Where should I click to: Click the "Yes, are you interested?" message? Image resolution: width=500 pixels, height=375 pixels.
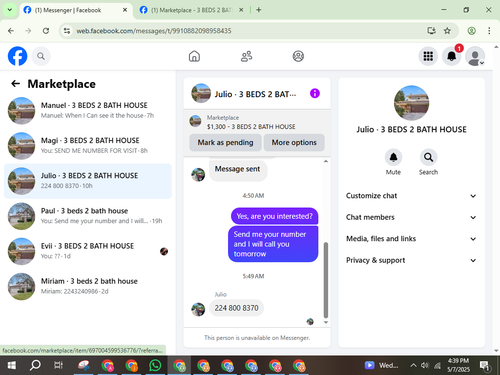pos(274,216)
